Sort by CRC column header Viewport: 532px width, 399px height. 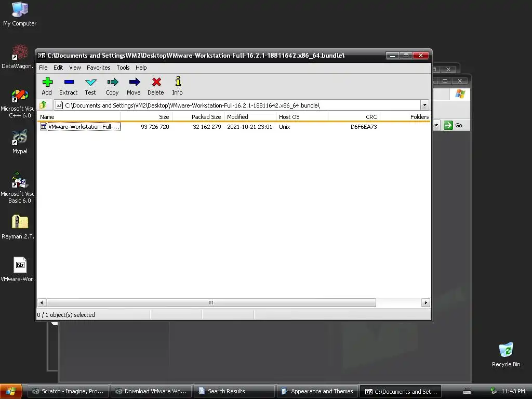354,117
